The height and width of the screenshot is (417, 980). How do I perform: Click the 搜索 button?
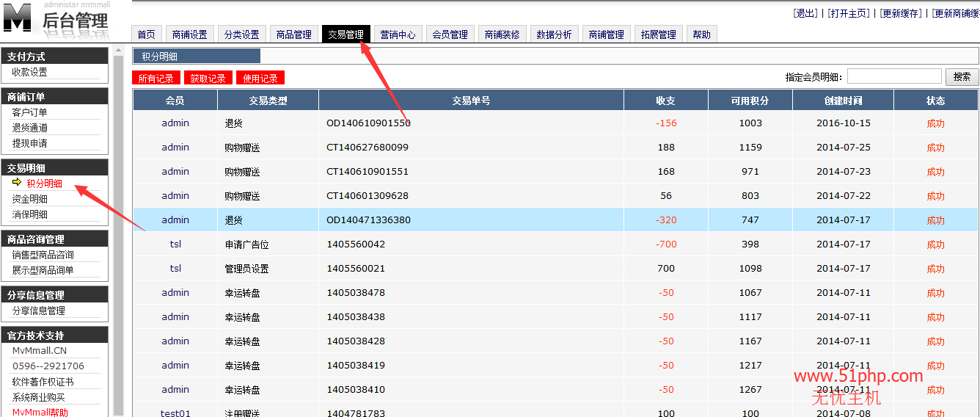tap(962, 76)
